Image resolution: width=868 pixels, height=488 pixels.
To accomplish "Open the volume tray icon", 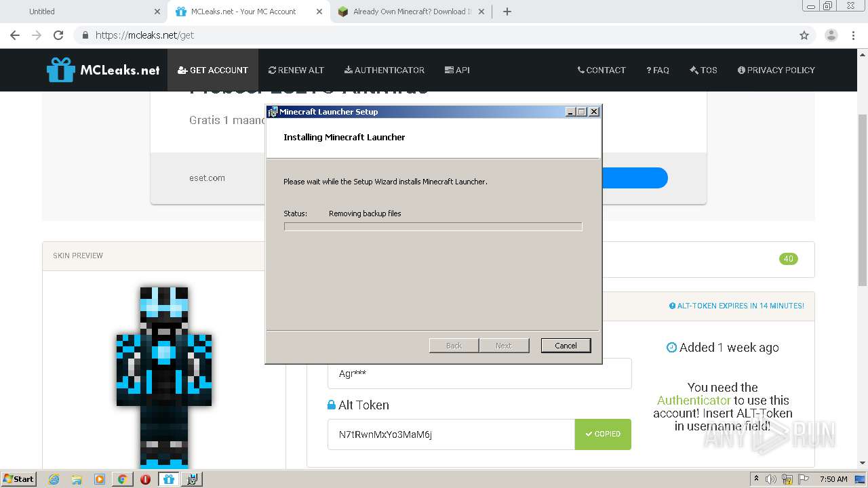I will 771,479.
